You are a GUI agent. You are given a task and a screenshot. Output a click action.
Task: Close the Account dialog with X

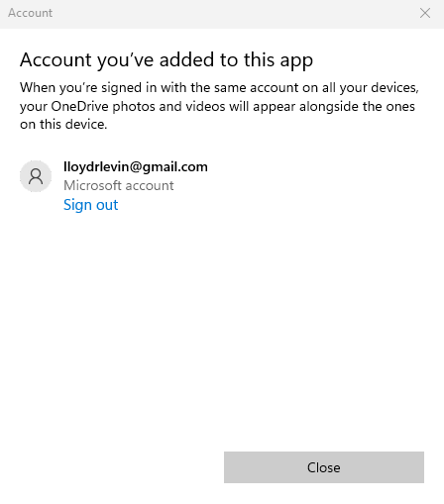tap(425, 13)
